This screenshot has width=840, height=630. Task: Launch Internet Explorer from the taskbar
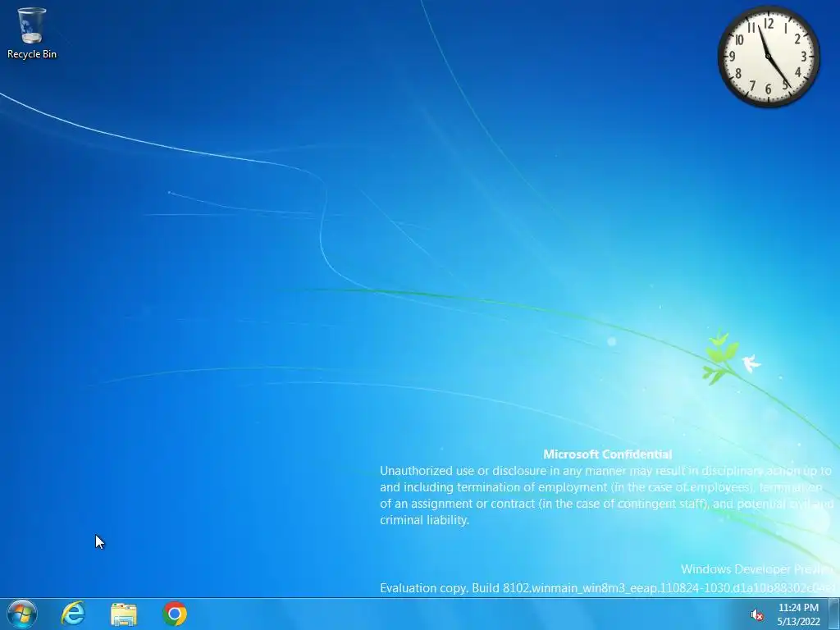pyautogui.click(x=73, y=614)
